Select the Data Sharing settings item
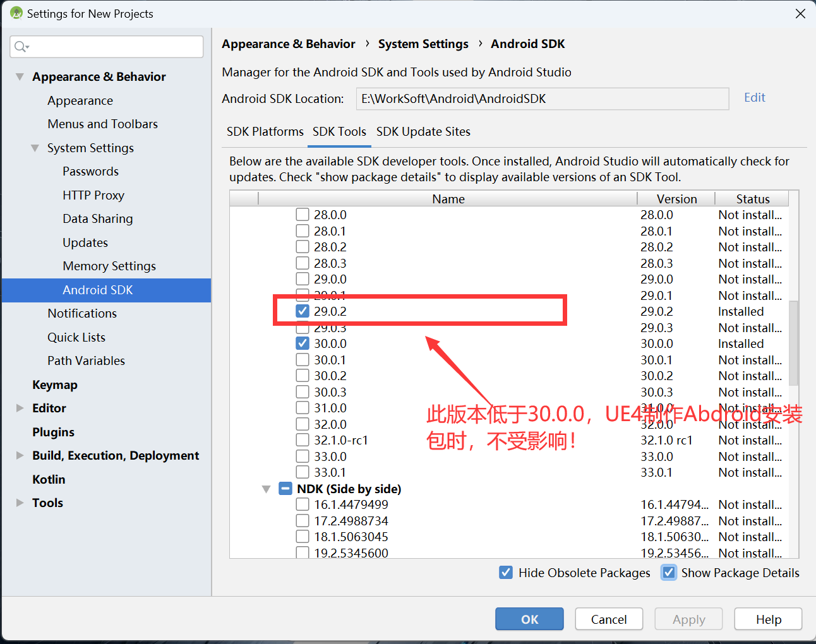816x644 pixels. 98,219
